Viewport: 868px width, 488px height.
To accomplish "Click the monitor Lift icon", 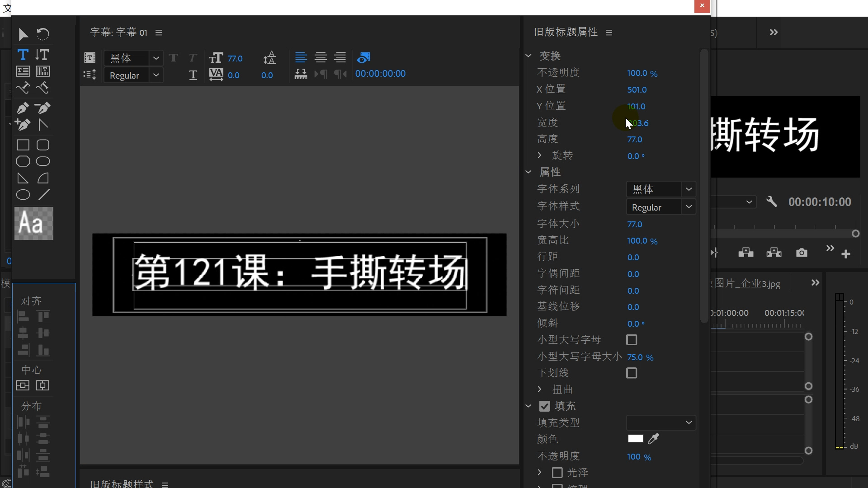I will (746, 252).
